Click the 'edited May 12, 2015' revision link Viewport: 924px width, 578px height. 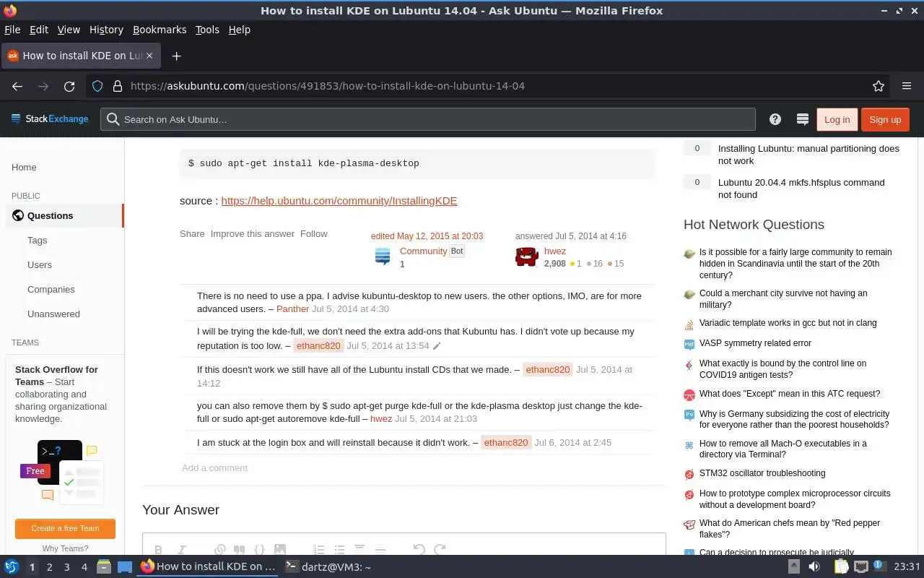427,236
